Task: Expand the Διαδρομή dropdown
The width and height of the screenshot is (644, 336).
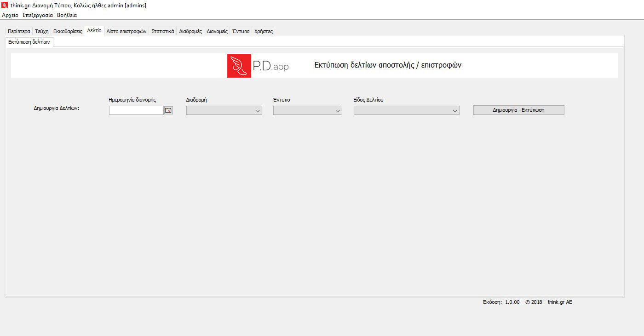Action: 224,111
